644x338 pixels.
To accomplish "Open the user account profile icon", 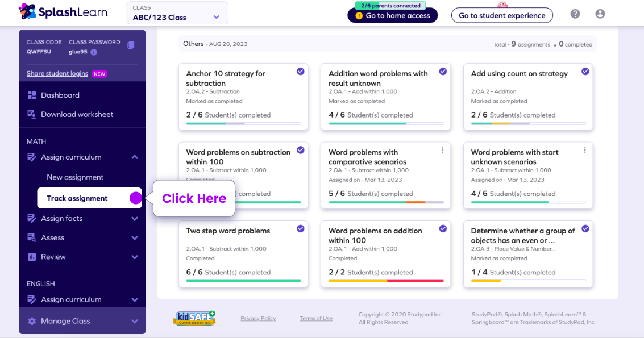I will (x=600, y=14).
